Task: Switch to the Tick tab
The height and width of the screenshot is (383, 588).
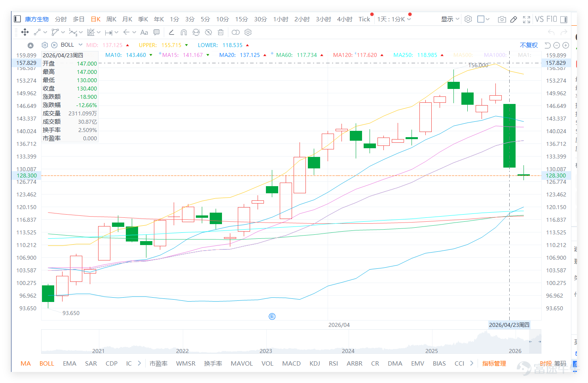Action: pyautogui.click(x=364, y=19)
